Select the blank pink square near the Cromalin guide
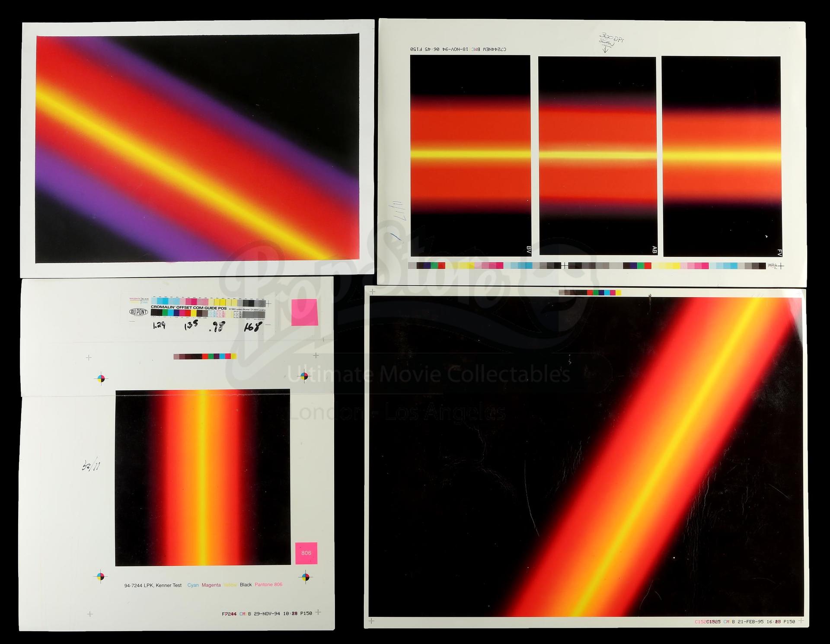The width and height of the screenshot is (830, 644). 305,313
